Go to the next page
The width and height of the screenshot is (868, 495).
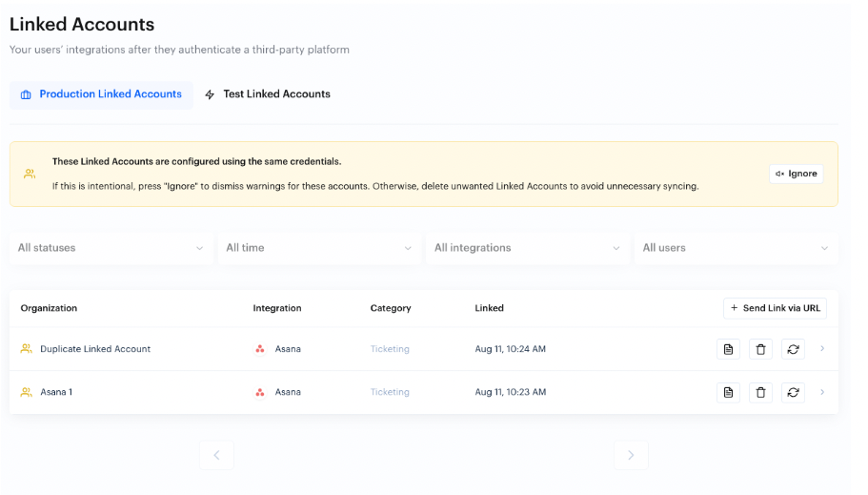tap(631, 455)
